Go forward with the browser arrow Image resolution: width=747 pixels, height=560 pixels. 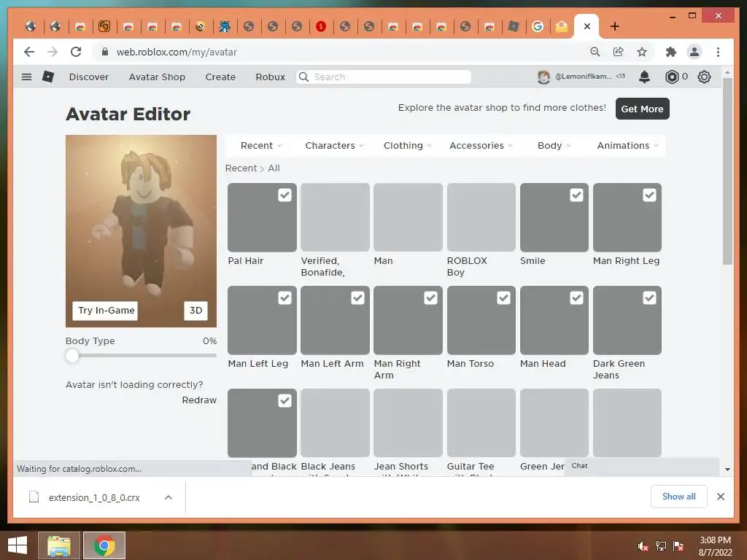(53, 52)
